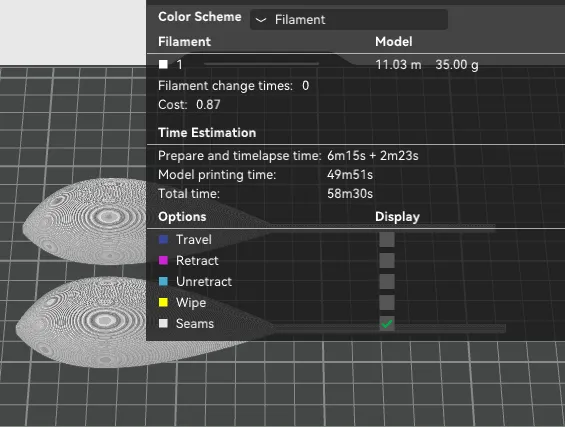Click the Travel option label
Viewport: 565px width, 427px height.
click(x=193, y=240)
